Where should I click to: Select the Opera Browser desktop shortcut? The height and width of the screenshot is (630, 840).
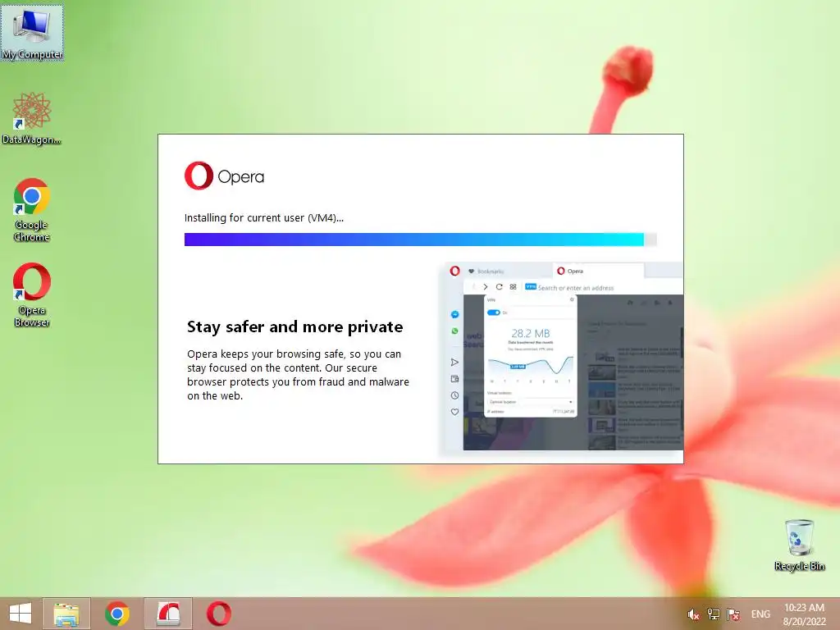(x=32, y=294)
